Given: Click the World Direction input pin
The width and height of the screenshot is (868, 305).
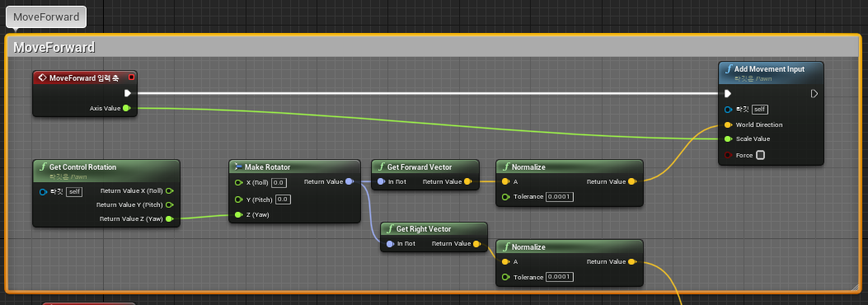Looking at the screenshot, I should coord(728,124).
